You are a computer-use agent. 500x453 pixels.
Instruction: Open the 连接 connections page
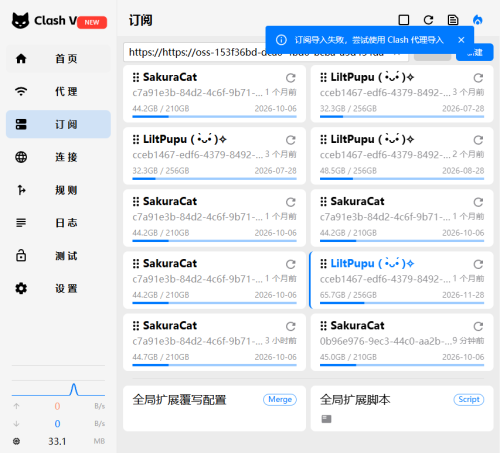(58, 157)
